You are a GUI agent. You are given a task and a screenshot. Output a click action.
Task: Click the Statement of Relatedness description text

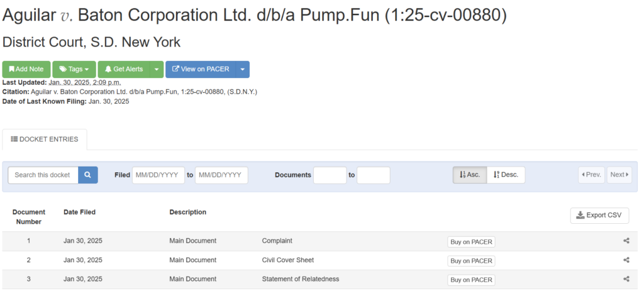pyautogui.click(x=301, y=279)
